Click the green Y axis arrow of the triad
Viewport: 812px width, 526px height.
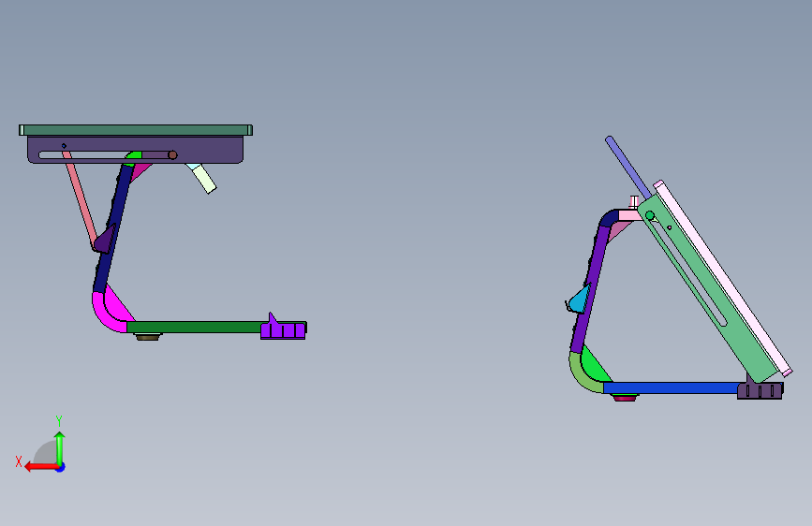pos(60,447)
